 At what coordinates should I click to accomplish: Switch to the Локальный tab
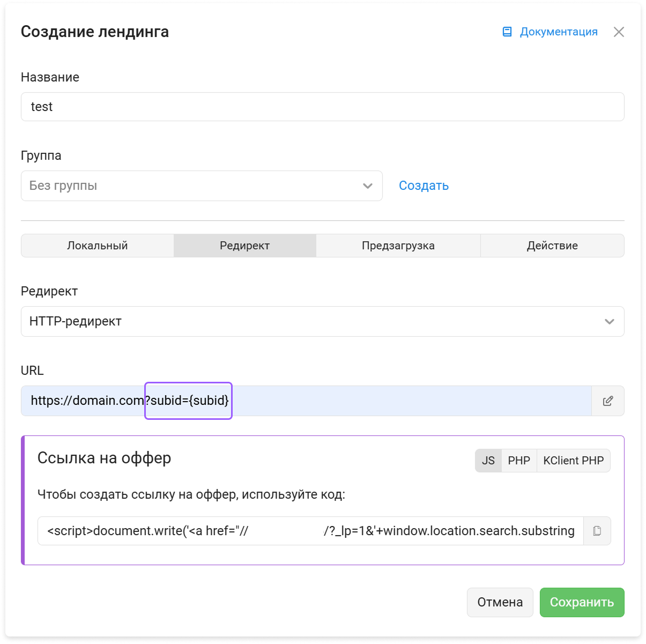point(98,246)
